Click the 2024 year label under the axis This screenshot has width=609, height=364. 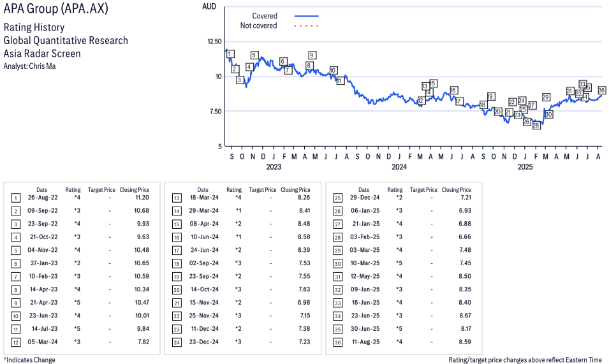399,167
